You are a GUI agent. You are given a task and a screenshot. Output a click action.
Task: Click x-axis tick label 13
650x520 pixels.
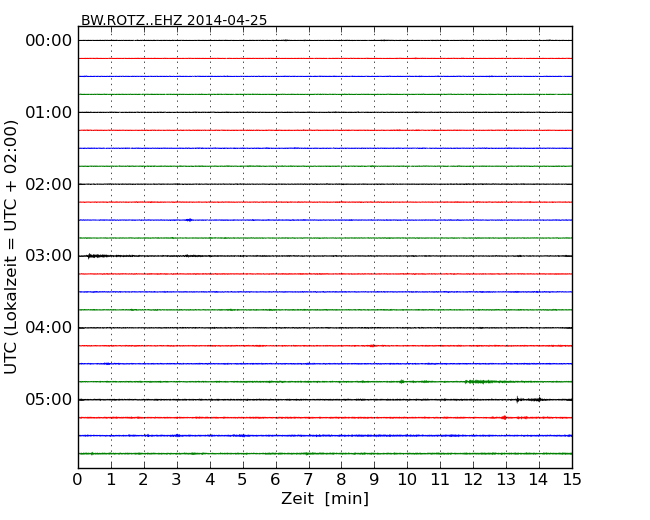(506, 480)
